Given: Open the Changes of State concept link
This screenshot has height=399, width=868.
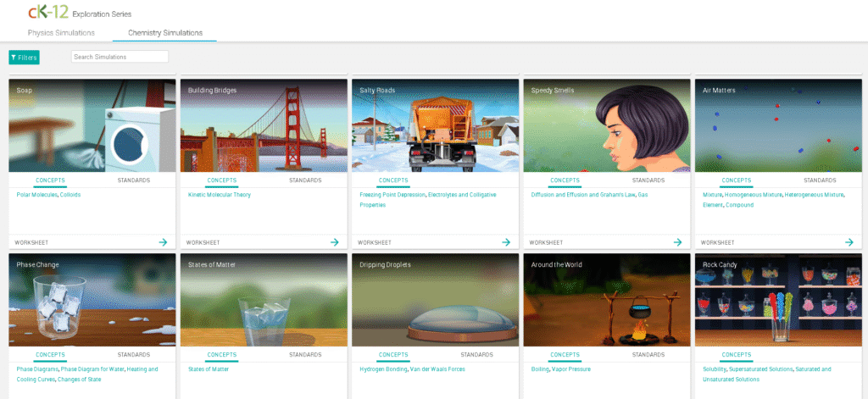Looking at the screenshot, I should (x=79, y=380).
